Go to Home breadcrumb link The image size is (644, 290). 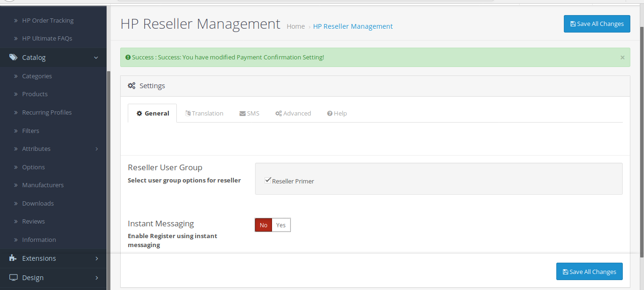pyautogui.click(x=296, y=26)
